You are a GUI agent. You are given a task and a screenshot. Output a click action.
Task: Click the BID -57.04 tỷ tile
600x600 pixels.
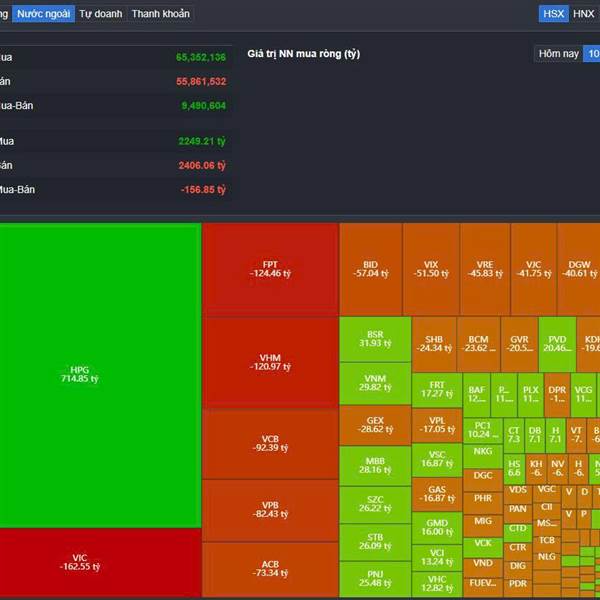coord(370,269)
